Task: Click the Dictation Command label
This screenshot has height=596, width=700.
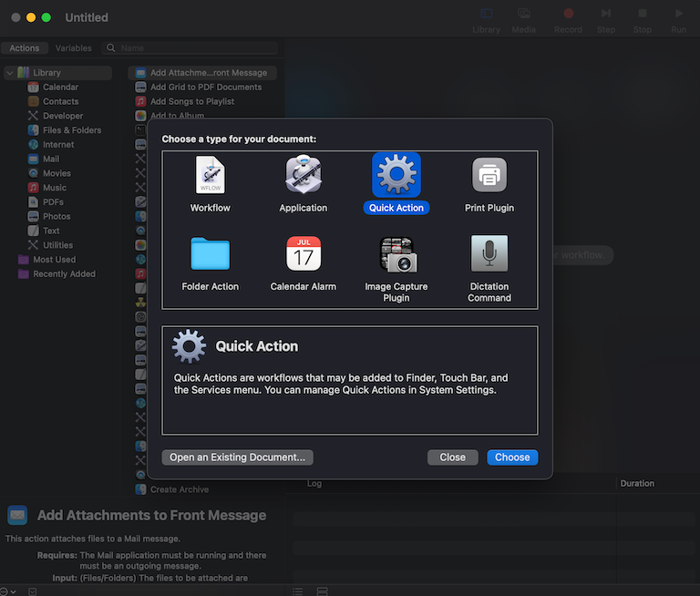Action: 489,292
